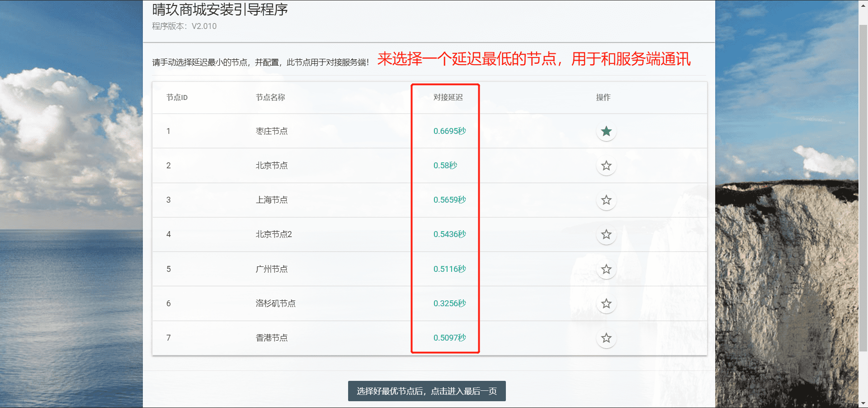Click the 程序版本：V2.010 text

point(184,26)
